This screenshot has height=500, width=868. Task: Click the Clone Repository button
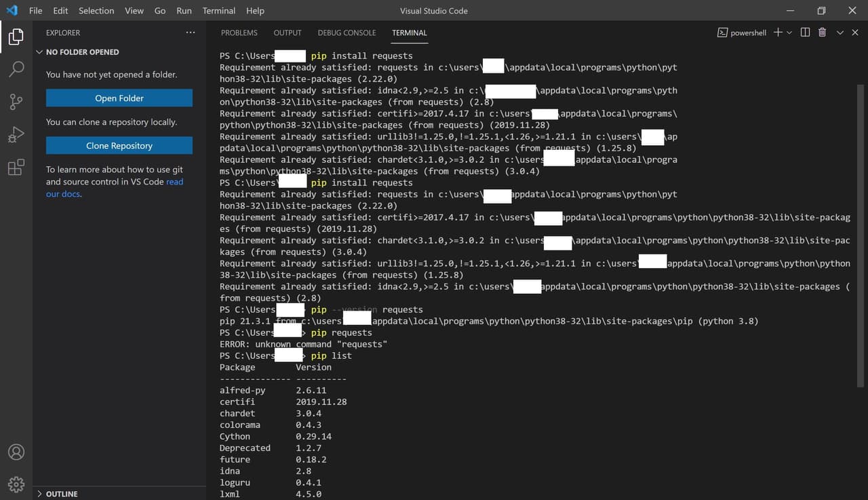[x=119, y=146]
